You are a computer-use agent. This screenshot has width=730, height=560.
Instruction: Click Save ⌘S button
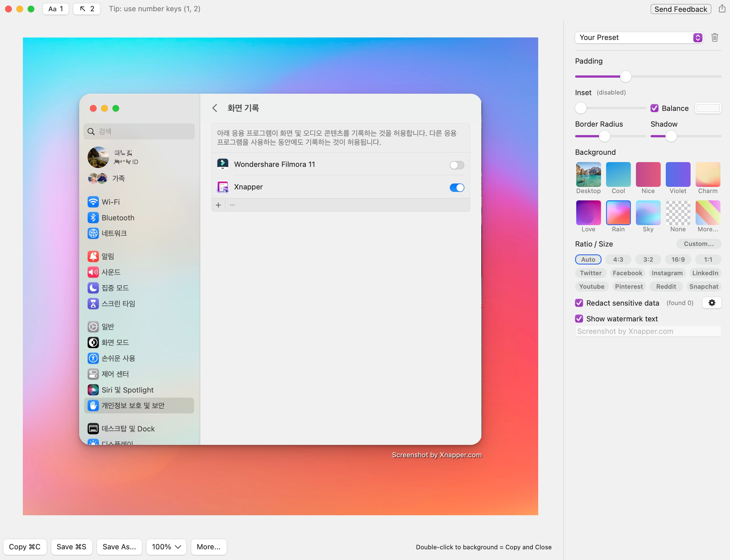(72, 547)
